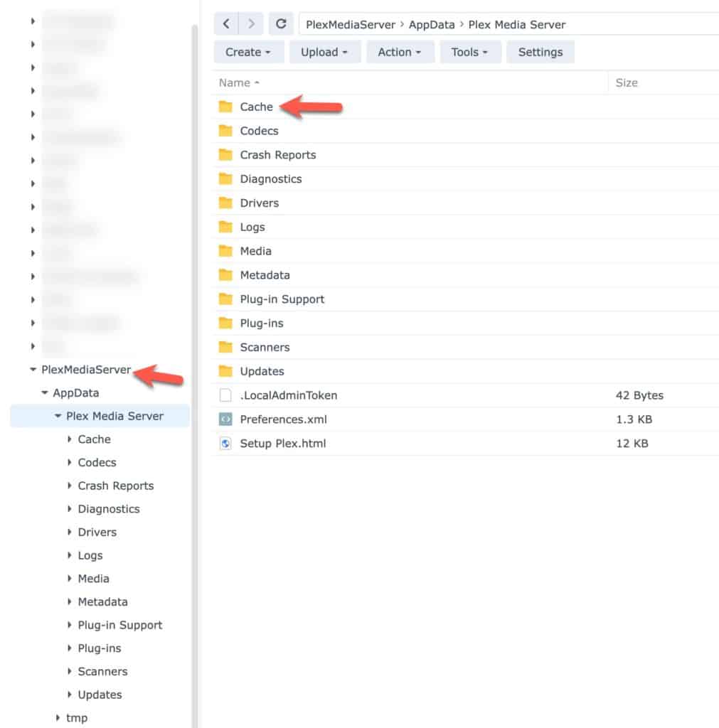The height and width of the screenshot is (728, 719).
Task: Click Plex Media Server in breadcrumb path
Action: (x=517, y=25)
